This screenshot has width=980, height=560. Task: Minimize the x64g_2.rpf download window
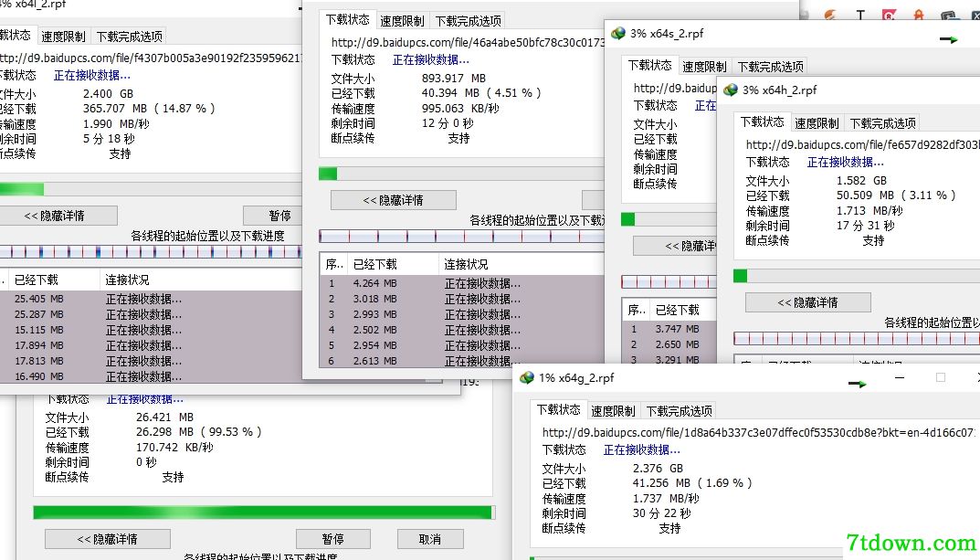[x=900, y=377]
